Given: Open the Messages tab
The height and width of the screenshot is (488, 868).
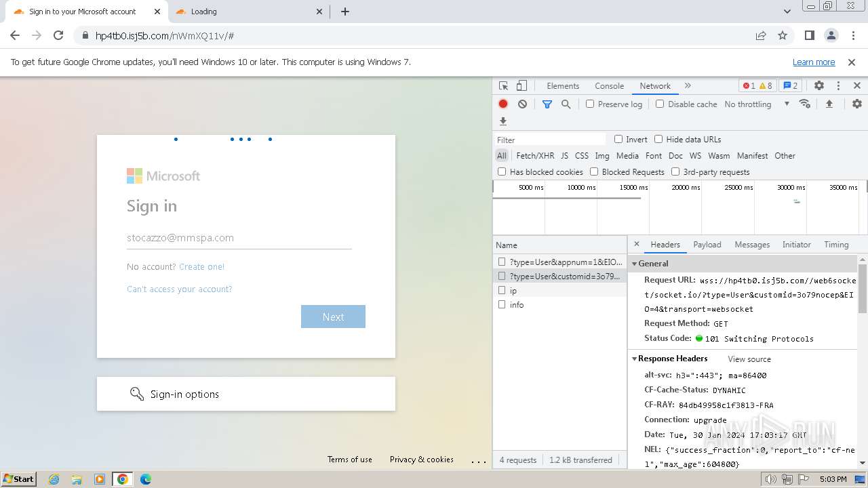Looking at the screenshot, I should 752,245.
